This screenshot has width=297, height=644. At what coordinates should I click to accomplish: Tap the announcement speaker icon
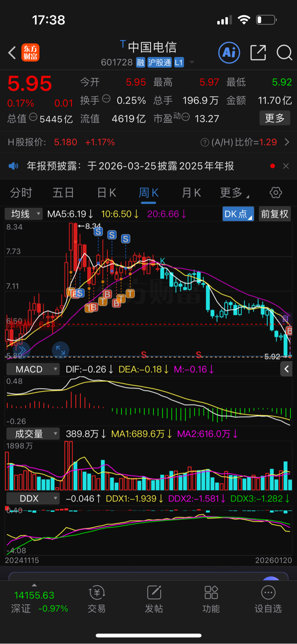tap(14, 166)
